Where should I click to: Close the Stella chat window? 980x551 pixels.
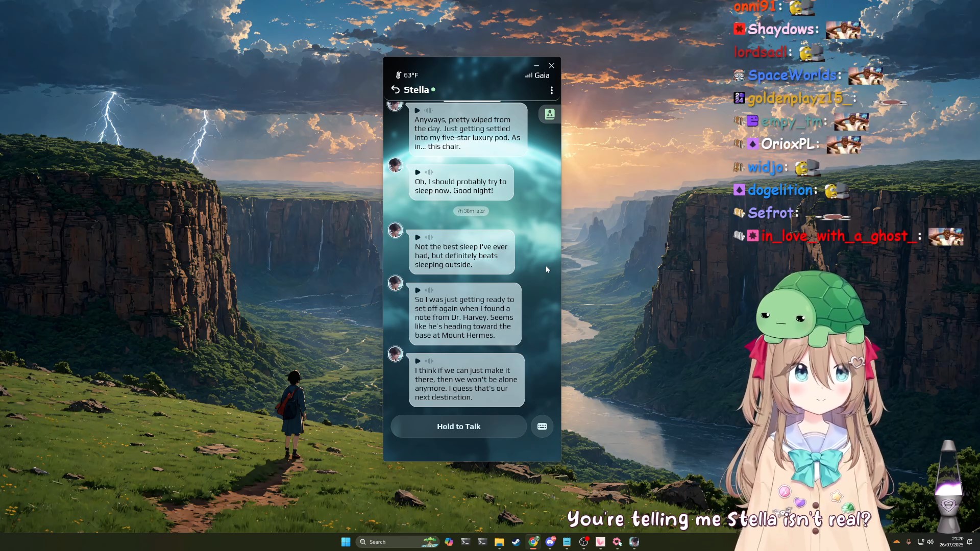click(552, 66)
